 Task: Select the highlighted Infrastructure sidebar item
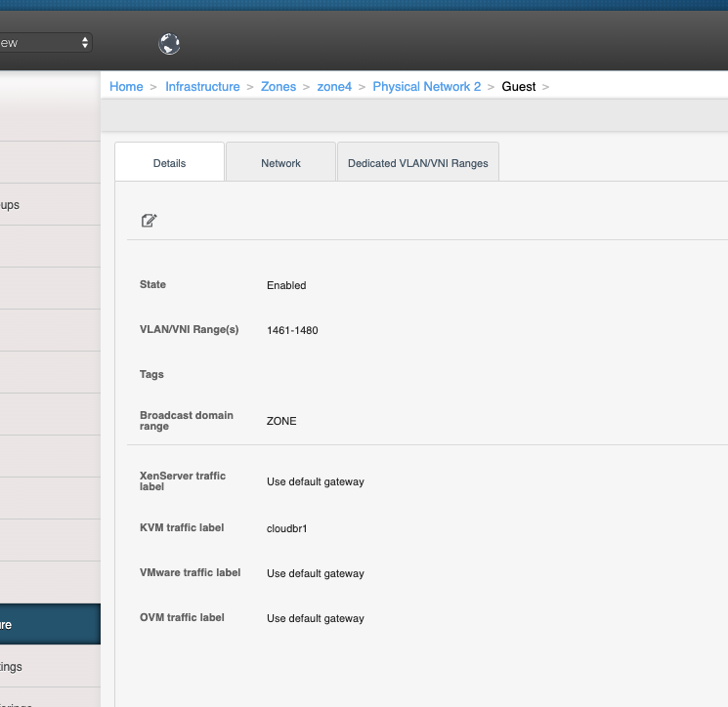50,624
